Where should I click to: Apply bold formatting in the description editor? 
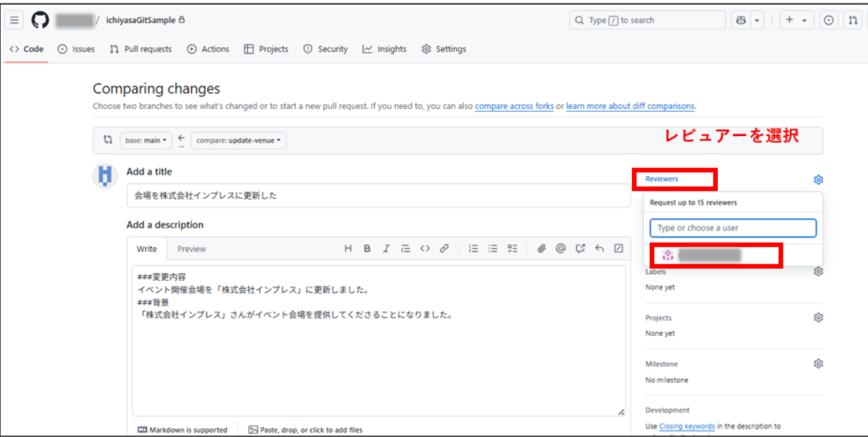click(367, 248)
